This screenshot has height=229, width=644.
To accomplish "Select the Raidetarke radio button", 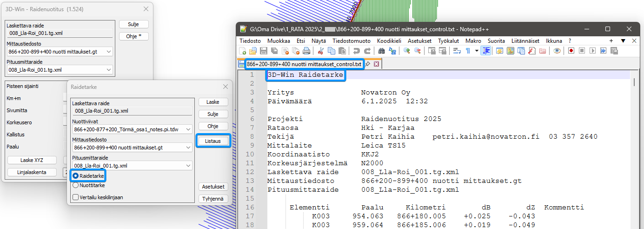I will click(x=76, y=176).
